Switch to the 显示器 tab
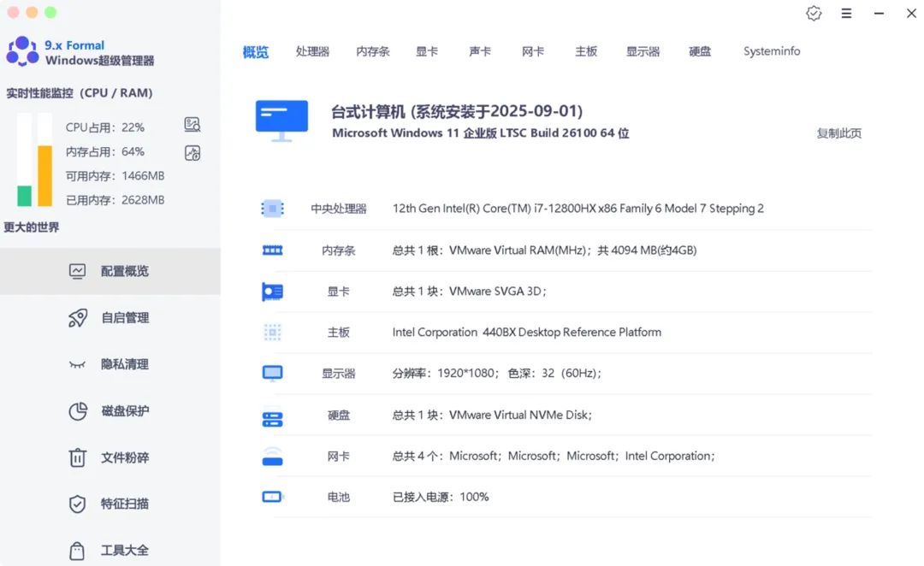This screenshot has width=924, height=566. [643, 51]
